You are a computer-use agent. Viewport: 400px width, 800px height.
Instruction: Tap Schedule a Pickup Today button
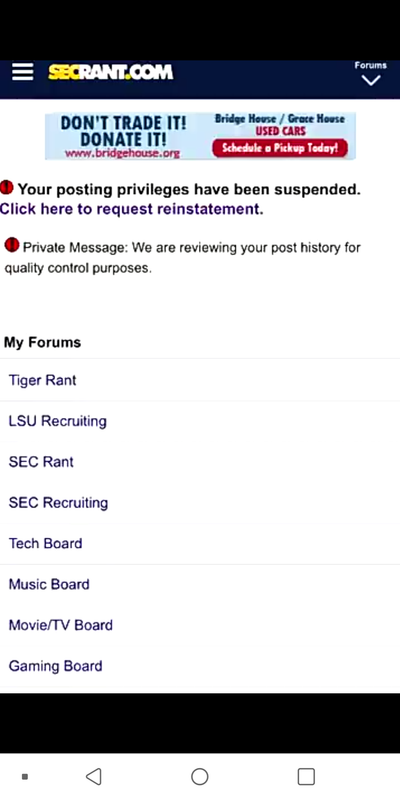point(280,148)
